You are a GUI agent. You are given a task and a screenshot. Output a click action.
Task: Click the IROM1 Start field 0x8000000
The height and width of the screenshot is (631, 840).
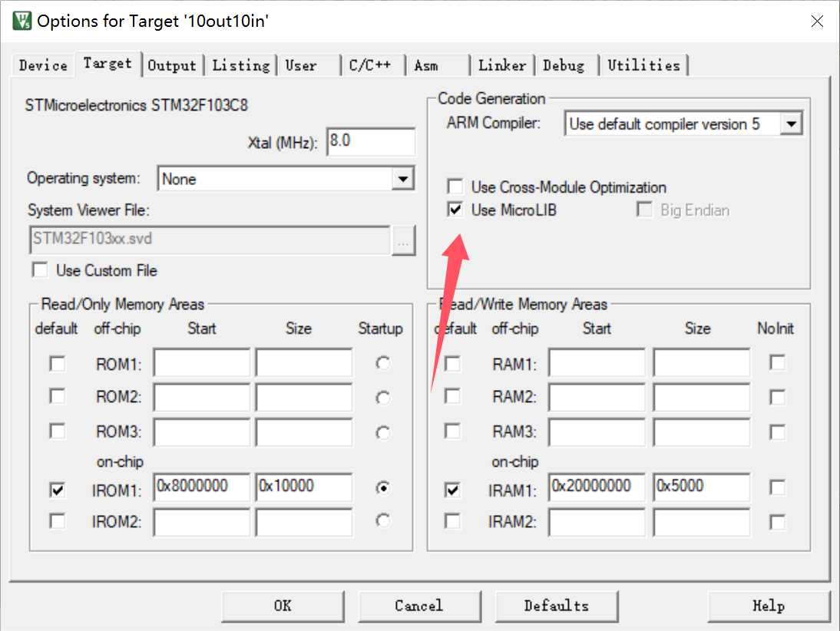point(201,487)
